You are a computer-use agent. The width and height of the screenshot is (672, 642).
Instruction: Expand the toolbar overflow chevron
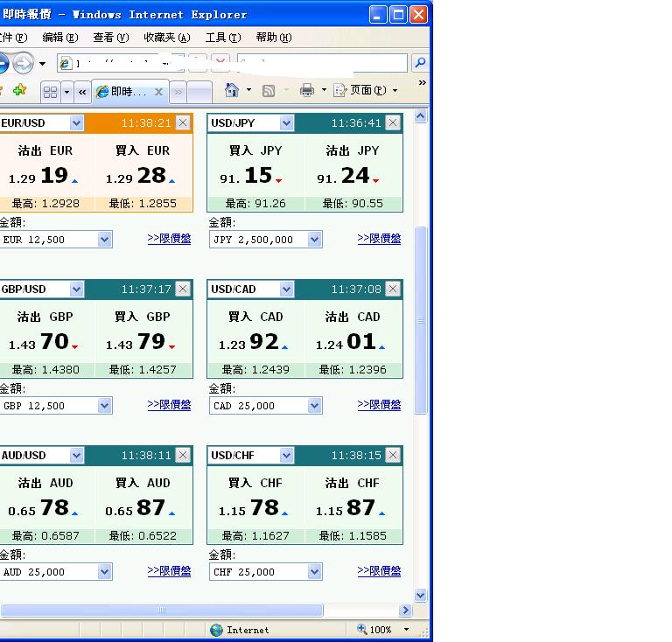pos(422,83)
